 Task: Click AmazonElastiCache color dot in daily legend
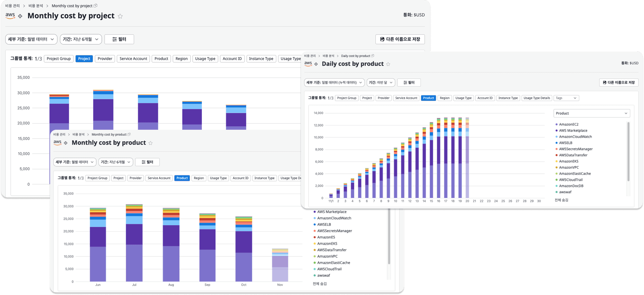[x=556, y=174]
